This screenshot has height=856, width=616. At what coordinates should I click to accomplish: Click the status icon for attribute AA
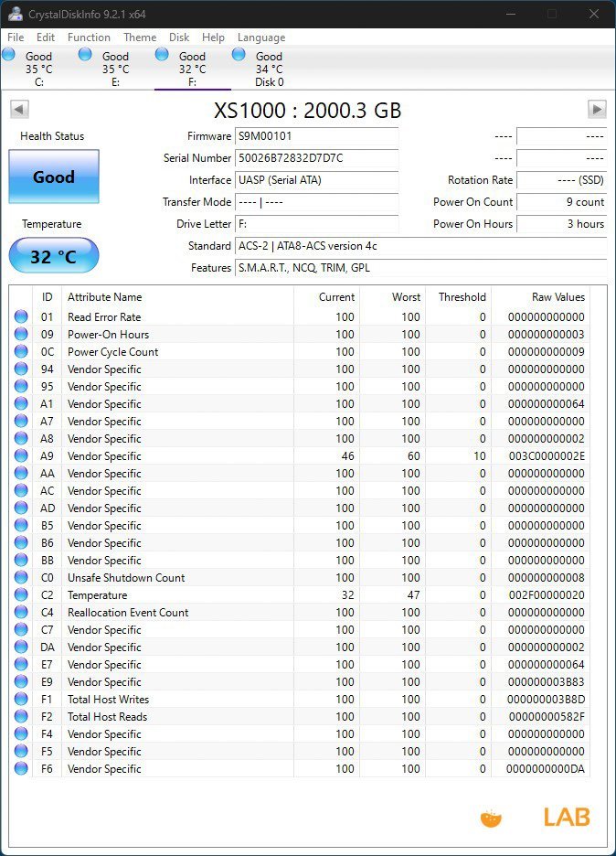21,474
